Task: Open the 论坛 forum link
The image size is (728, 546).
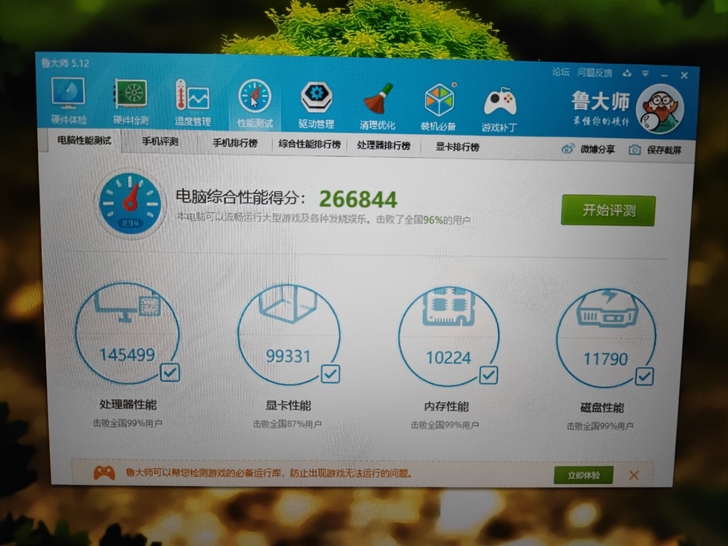Action: pyautogui.click(x=560, y=72)
